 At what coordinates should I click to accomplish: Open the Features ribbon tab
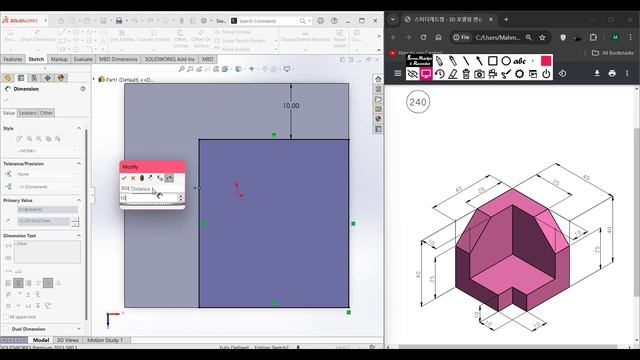pyautogui.click(x=13, y=59)
